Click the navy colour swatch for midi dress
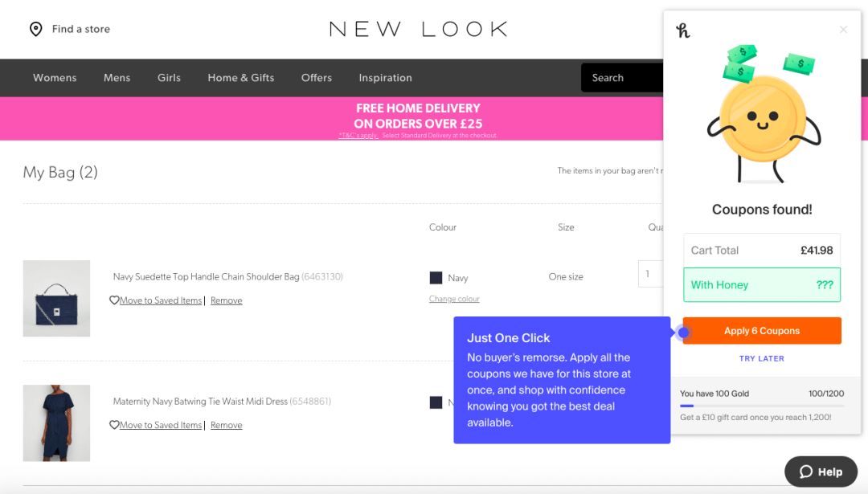The height and width of the screenshot is (494, 868). (x=436, y=402)
